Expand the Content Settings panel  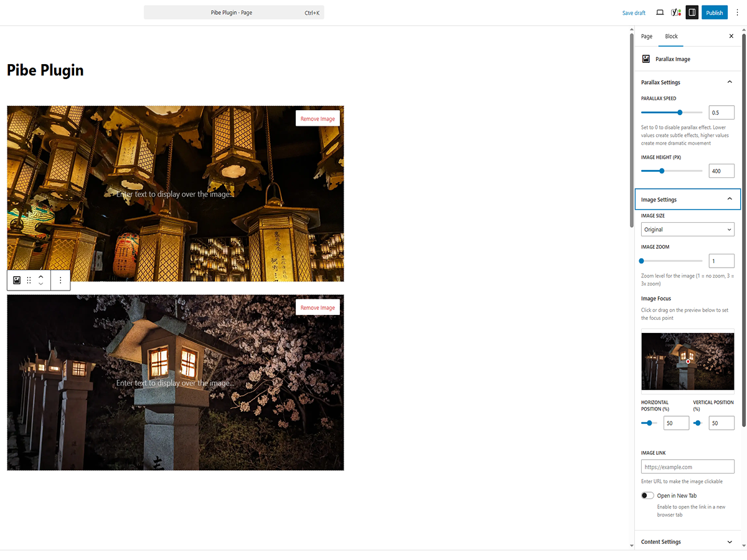tap(687, 541)
